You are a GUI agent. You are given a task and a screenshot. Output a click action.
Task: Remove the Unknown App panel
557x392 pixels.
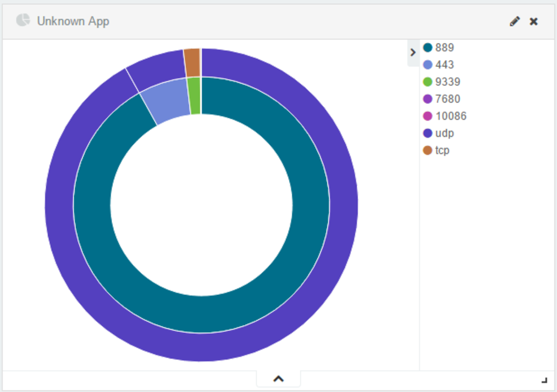[x=533, y=21]
